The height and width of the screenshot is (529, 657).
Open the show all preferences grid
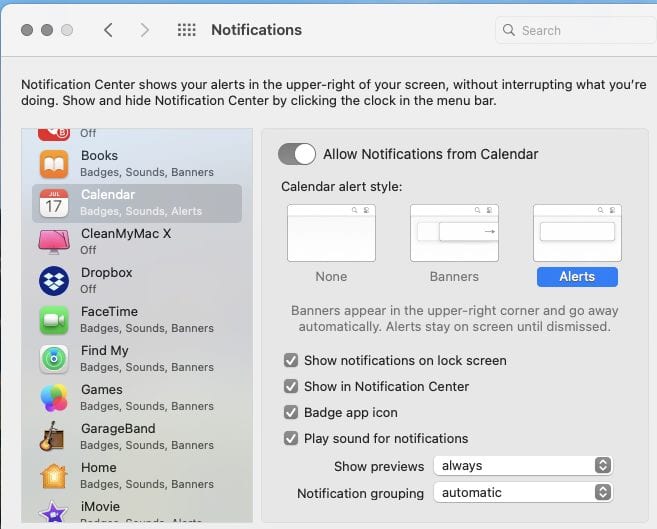(x=186, y=30)
